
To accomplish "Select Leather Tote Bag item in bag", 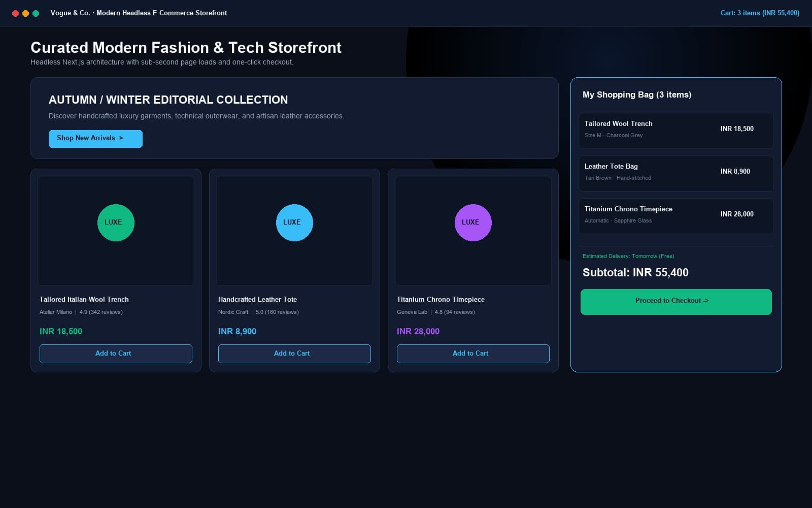I will (x=676, y=173).
